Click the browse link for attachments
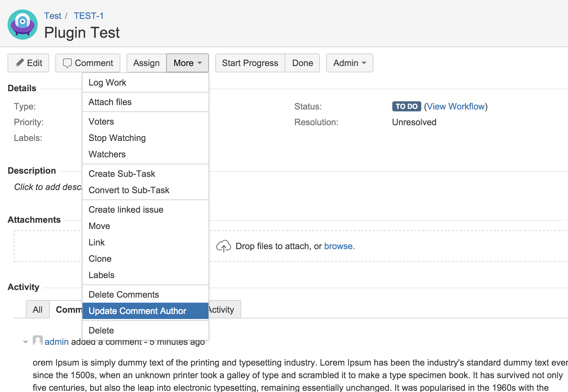 339,246
